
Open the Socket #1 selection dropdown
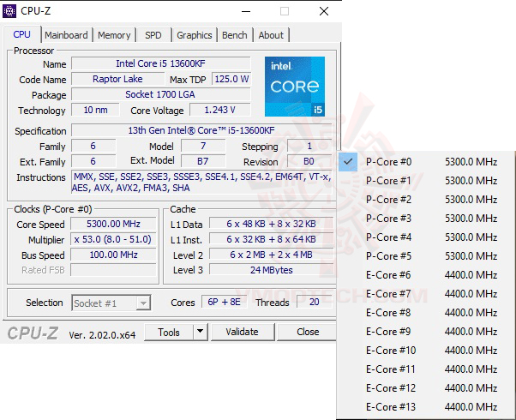click(x=111, y=303)
